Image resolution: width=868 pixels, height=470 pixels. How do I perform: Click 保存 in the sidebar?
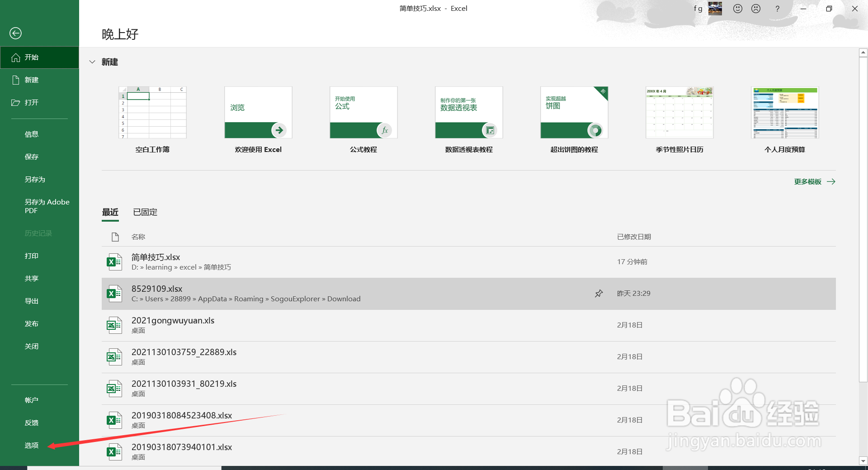39,157
